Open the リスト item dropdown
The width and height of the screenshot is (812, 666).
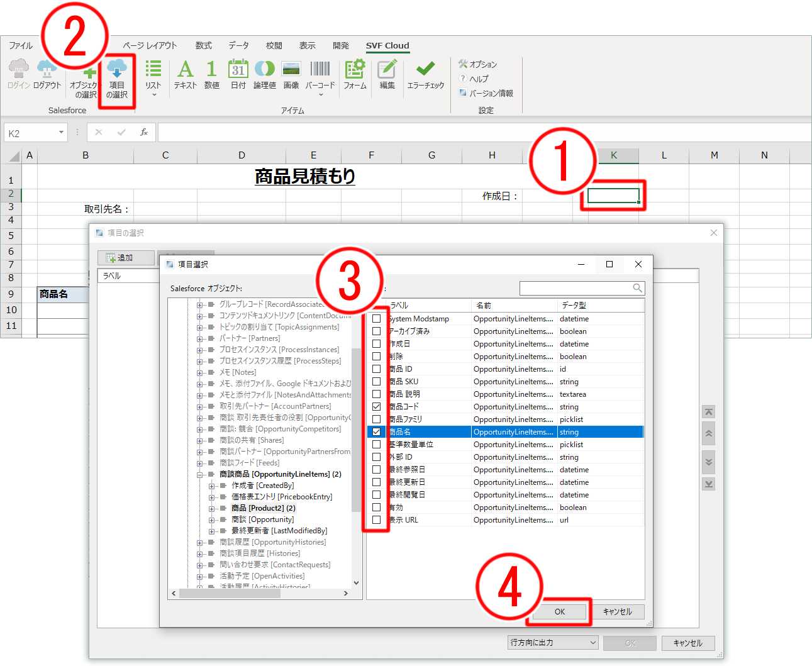[x=153, y=78]
